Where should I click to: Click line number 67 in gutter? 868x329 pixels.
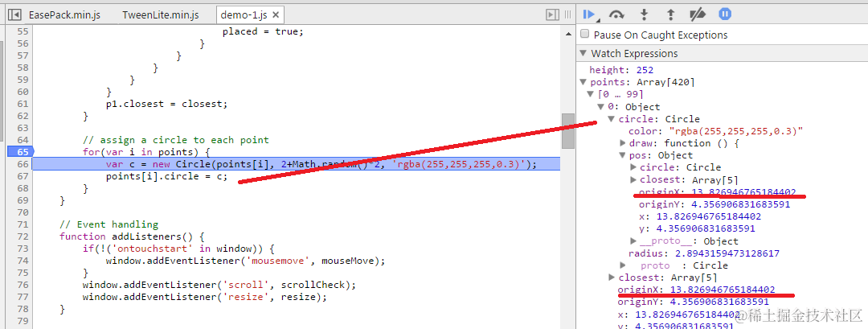(x=23, y=176)
